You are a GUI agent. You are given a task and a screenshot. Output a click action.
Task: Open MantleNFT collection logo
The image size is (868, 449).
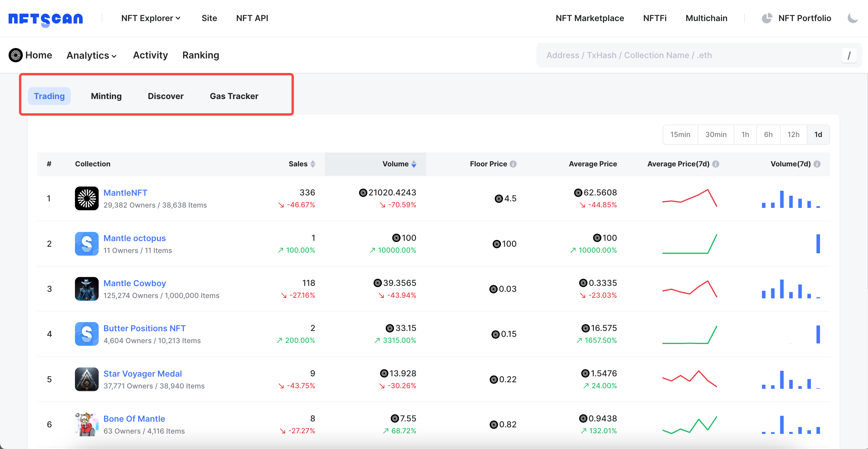click(x=87, y=198)
